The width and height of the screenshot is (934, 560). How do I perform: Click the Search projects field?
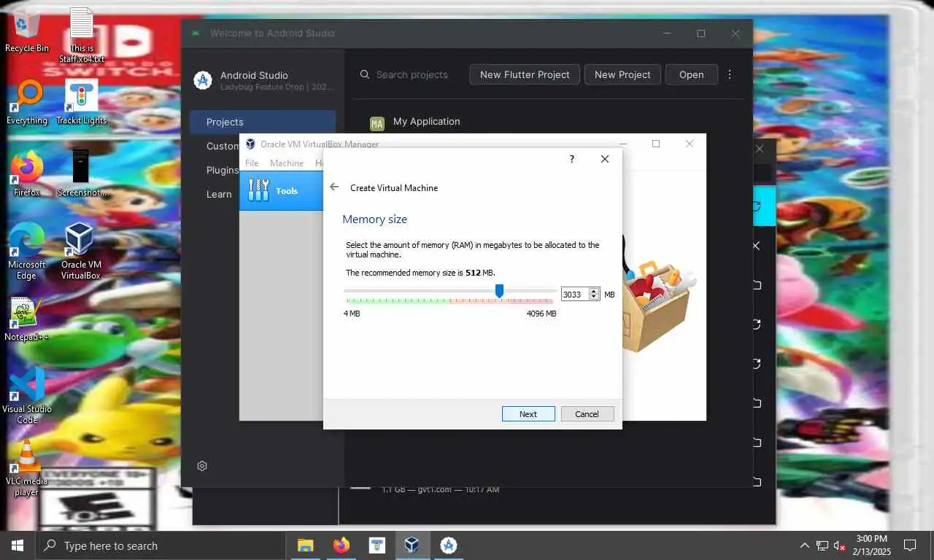(412, 74)
